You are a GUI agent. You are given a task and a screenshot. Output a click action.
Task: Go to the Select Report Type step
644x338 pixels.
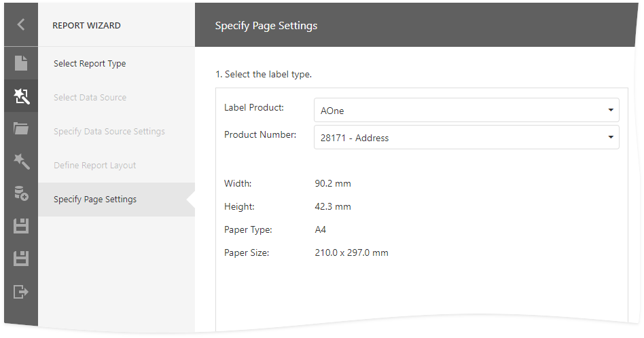click(90, 64)
